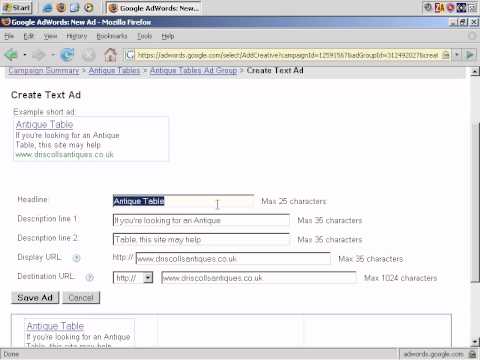Click the first gray system tray icon
The image size is (480, 360).
pos(428,7)
